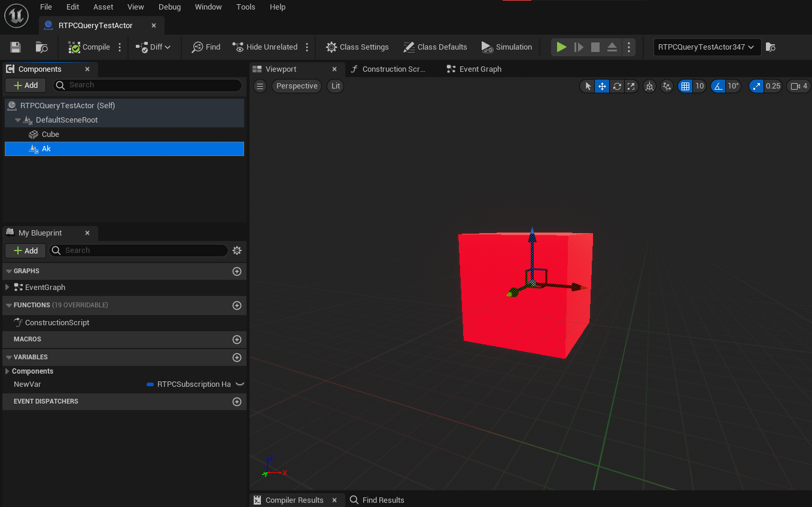Toggle grid snapping in viewport

(685, 86)
